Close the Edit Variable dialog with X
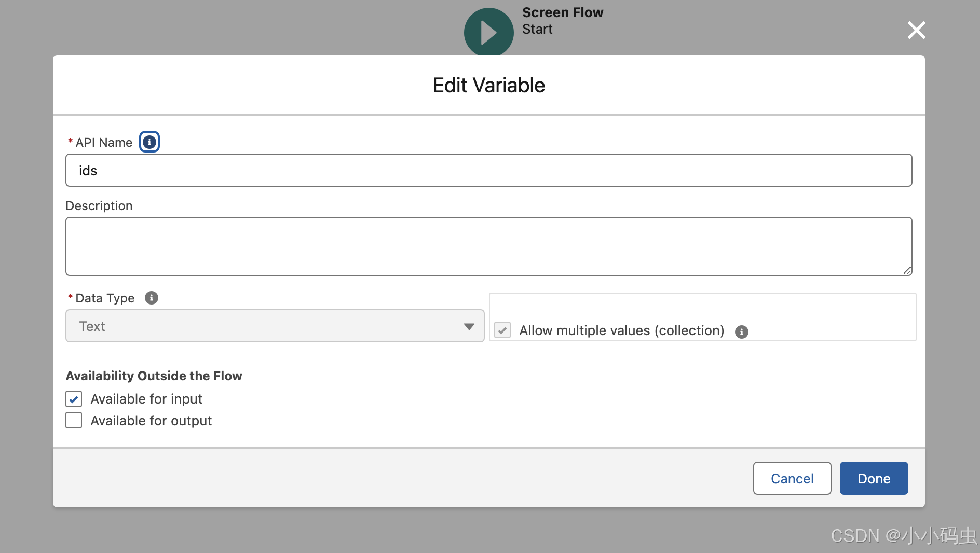980x553 pixels. click(x=916, y=30)
